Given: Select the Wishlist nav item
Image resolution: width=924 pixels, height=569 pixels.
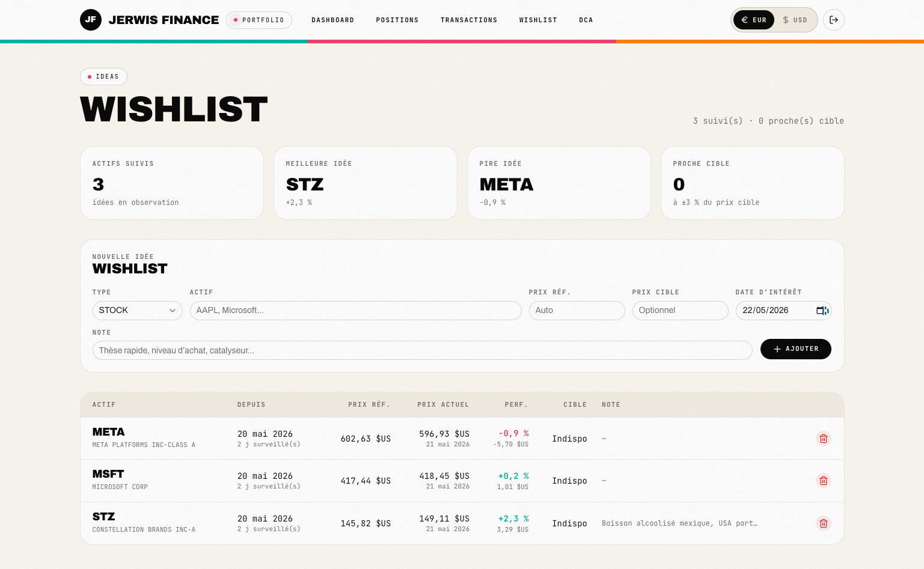Looking at the screenshot, I should click(538, 20).
